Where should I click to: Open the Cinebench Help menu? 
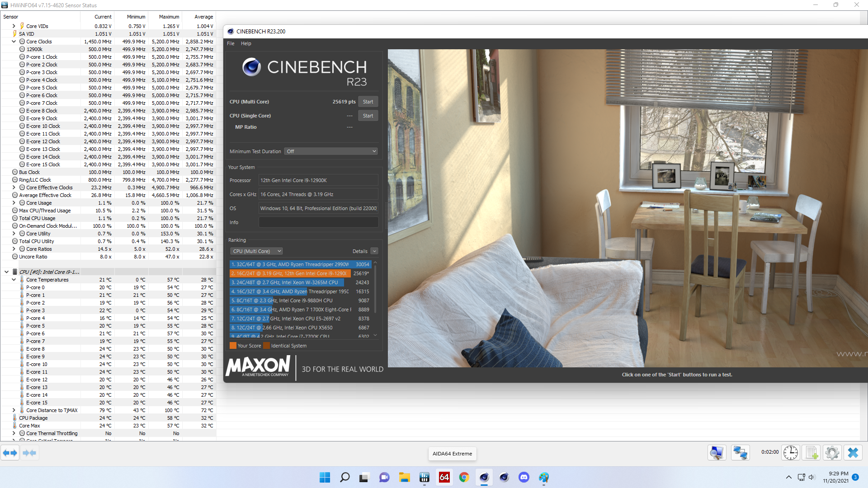click(x=246, y=43)
